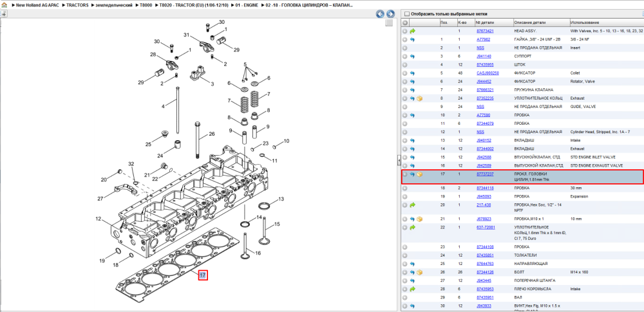
Task: Click the previous diagram arrow button
Action: (381, 14)
